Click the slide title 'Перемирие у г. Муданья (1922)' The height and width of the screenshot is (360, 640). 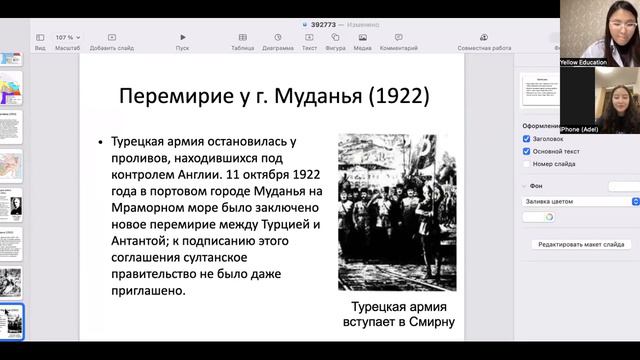coord(274,96)
